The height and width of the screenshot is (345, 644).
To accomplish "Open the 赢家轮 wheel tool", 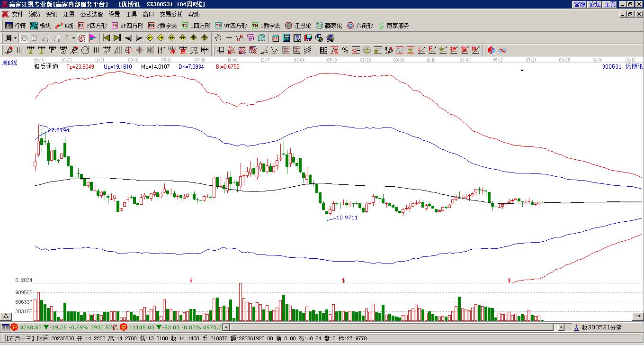I will [x=329, y=26].
